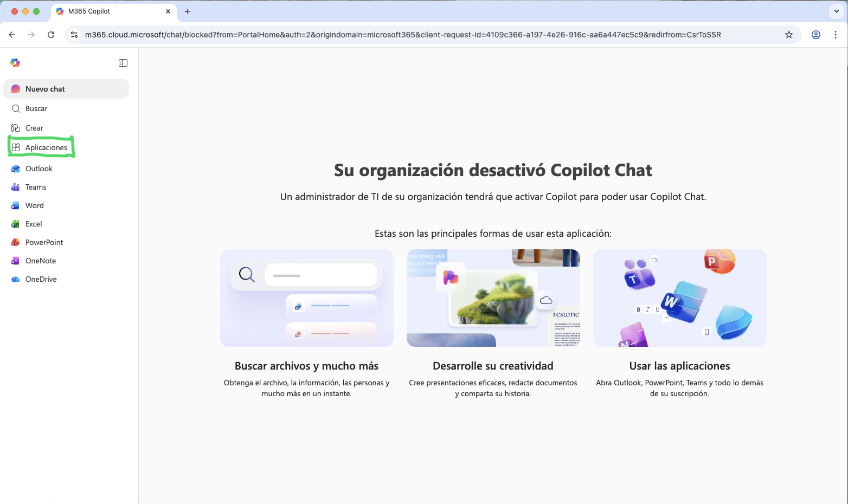
Task: Open Chrome three-dot menu
Action: pos(836,35)
